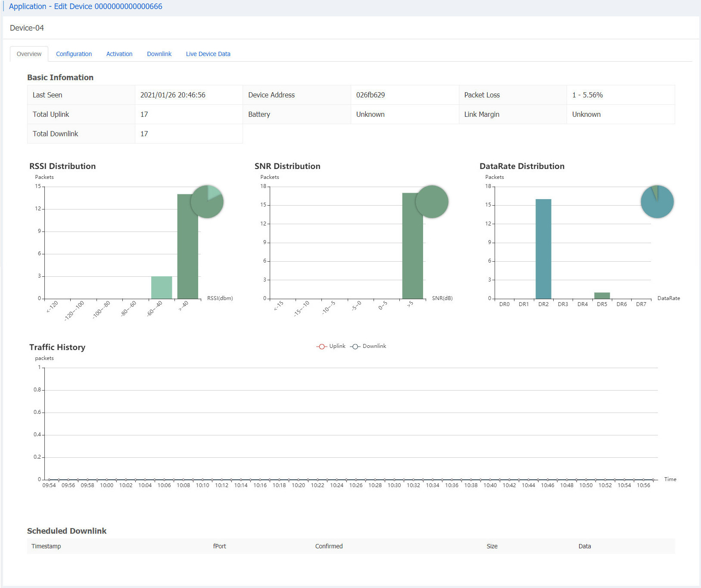Image resolution: width=701 pixels, height=588 pixels.
Task: Go to the Downlink tab
Action: (x=159, y=54)
